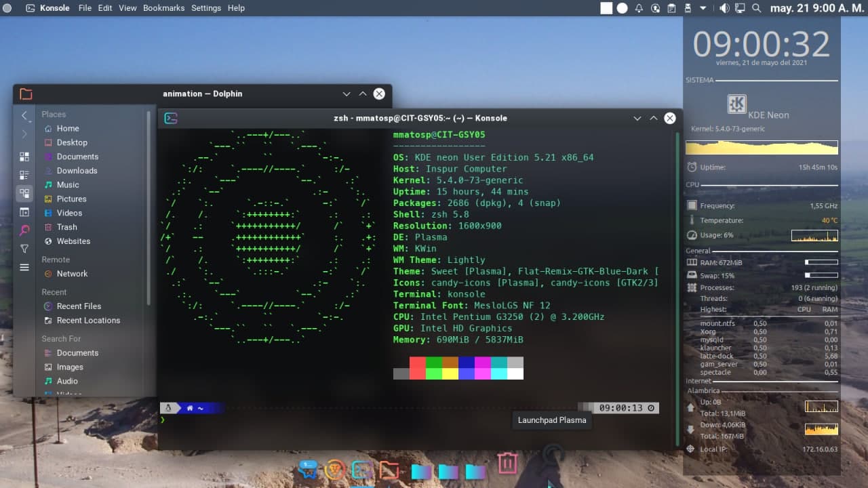Open the Brave browser from the dock
This screenshot has width=868, height=488.
[334, 469]
